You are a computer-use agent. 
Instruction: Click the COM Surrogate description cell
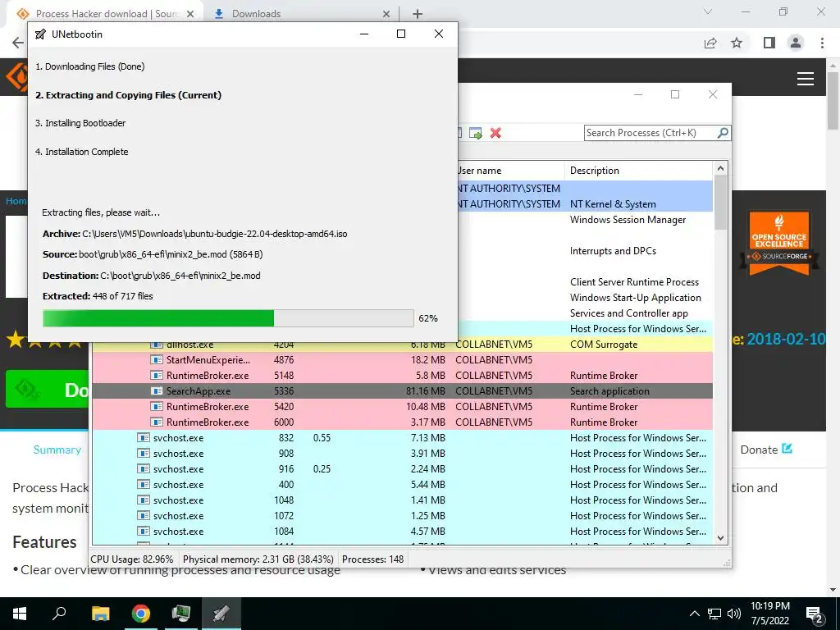point(604,345)
